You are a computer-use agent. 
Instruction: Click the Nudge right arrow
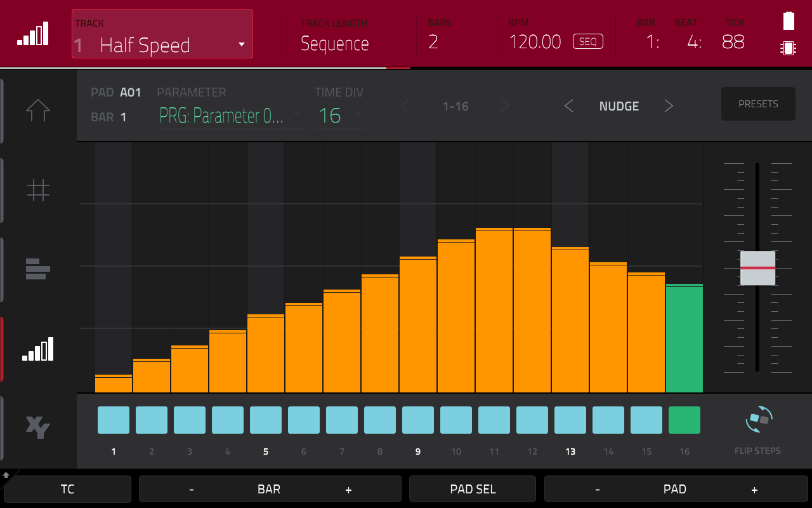[669, 106]
